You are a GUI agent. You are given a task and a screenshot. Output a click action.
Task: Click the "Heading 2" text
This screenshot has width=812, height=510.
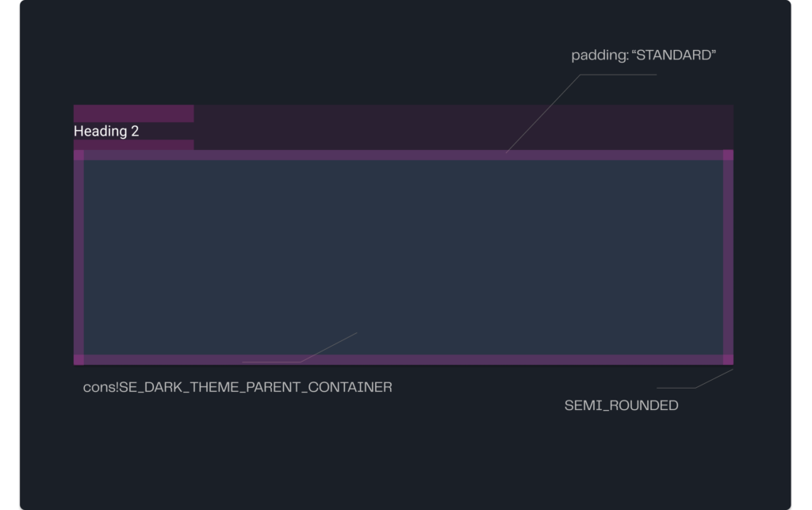click(106, 131)
